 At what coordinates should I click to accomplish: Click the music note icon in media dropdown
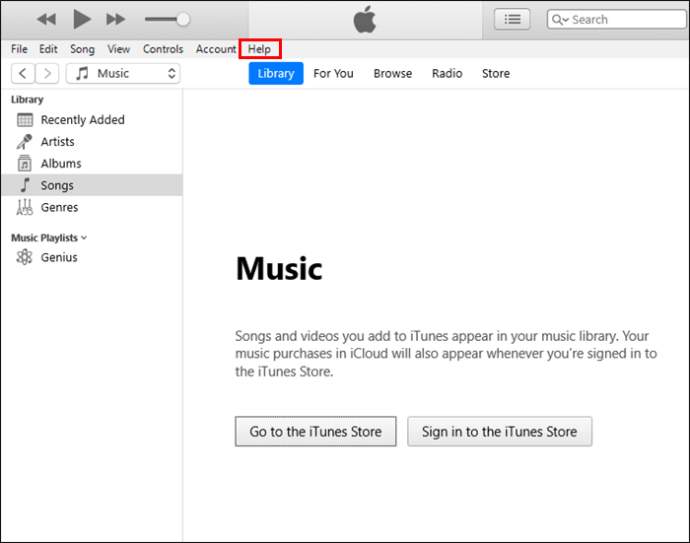point(82,73)
